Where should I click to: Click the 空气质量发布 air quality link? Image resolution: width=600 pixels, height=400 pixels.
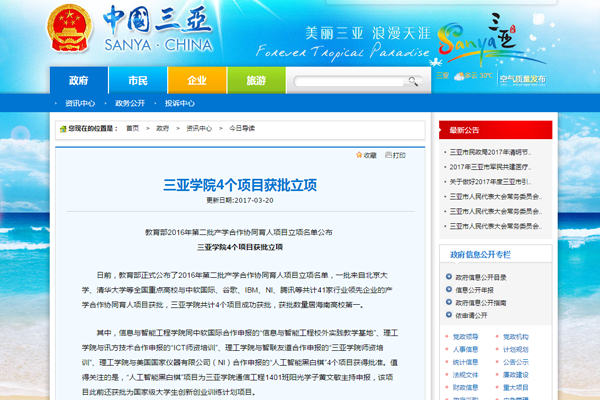523,75
